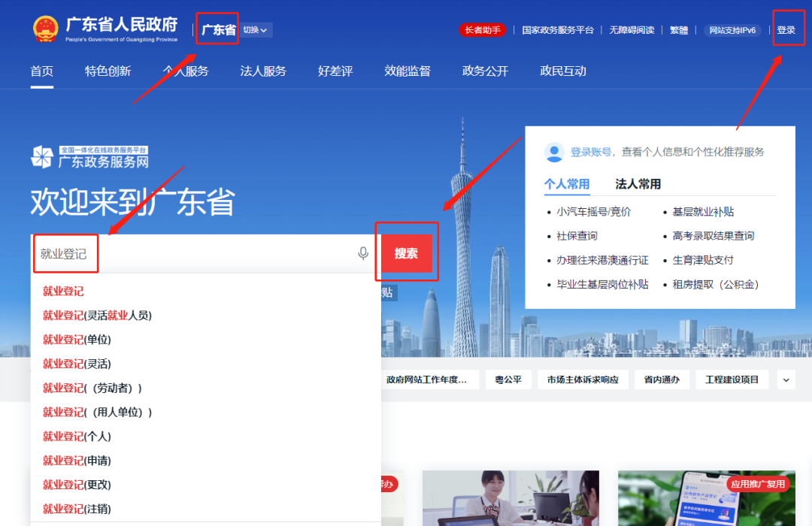Click the 登录 link at top right
Viewport: 812px width, 526px height.
click(786, 30)
